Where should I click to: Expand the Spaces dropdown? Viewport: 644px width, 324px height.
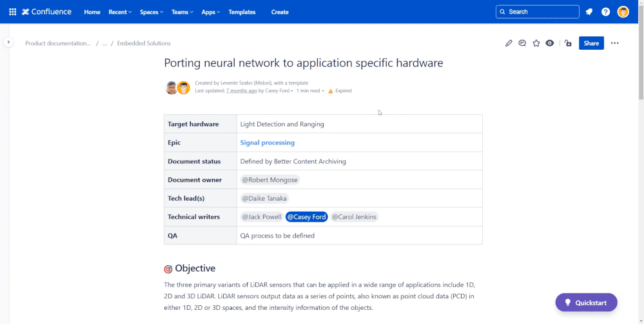tap(151, 12)
